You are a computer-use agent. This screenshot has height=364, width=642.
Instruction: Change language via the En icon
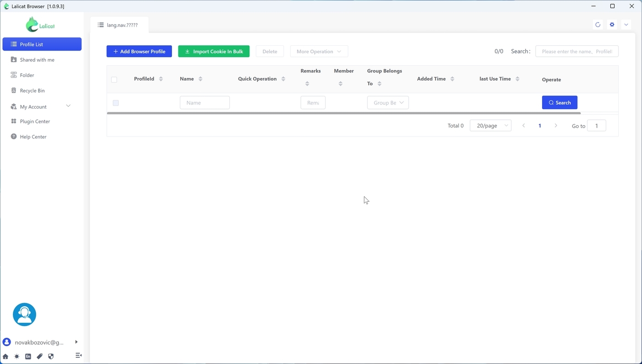28,356
